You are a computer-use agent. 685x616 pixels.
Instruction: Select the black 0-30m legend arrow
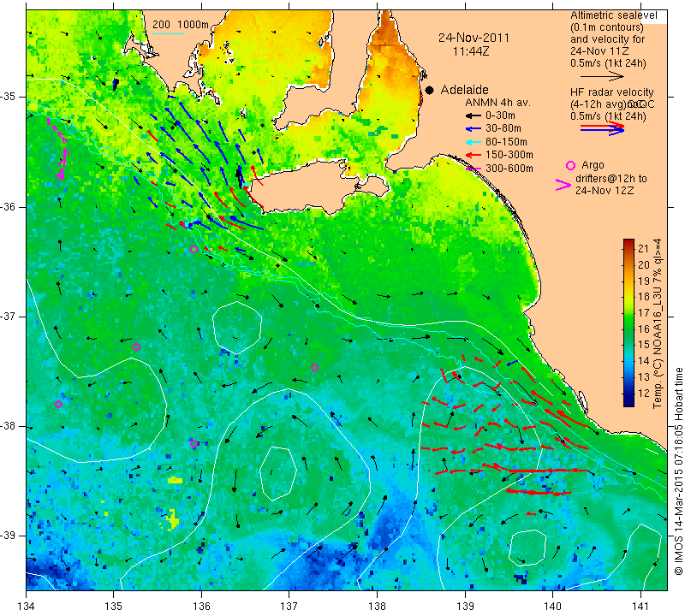coord(473,115)
